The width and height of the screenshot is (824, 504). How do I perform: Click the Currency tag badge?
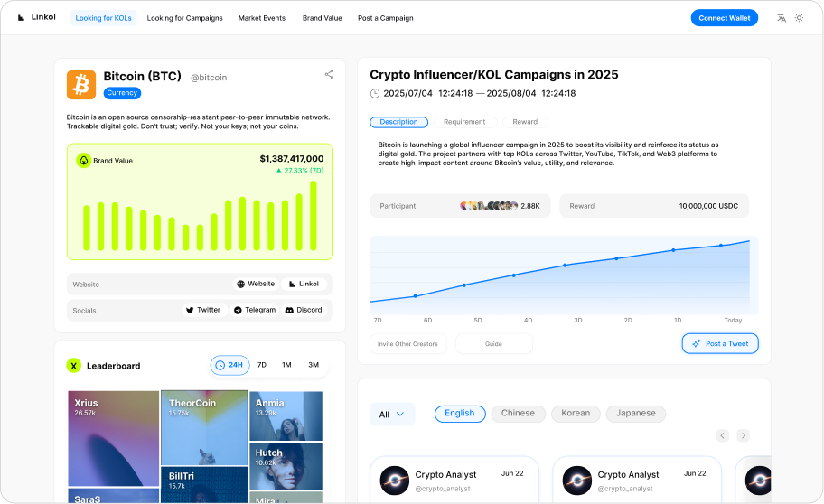pyautogui.click(x=122, y=93)
